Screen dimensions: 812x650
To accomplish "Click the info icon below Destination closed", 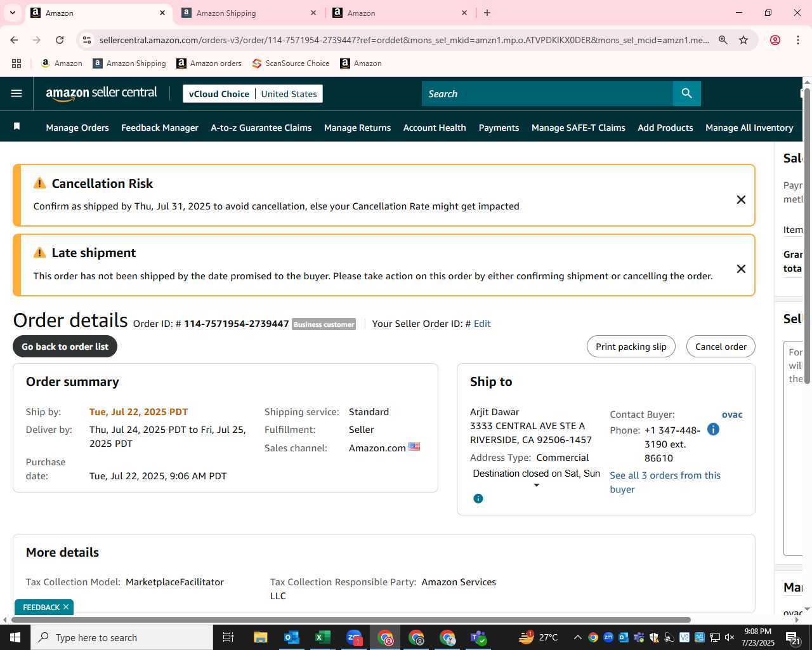I will coord(478,498).
